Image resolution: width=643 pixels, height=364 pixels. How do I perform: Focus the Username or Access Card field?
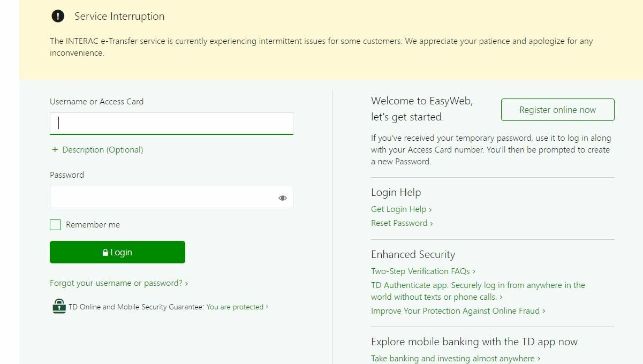pos(171,123)
